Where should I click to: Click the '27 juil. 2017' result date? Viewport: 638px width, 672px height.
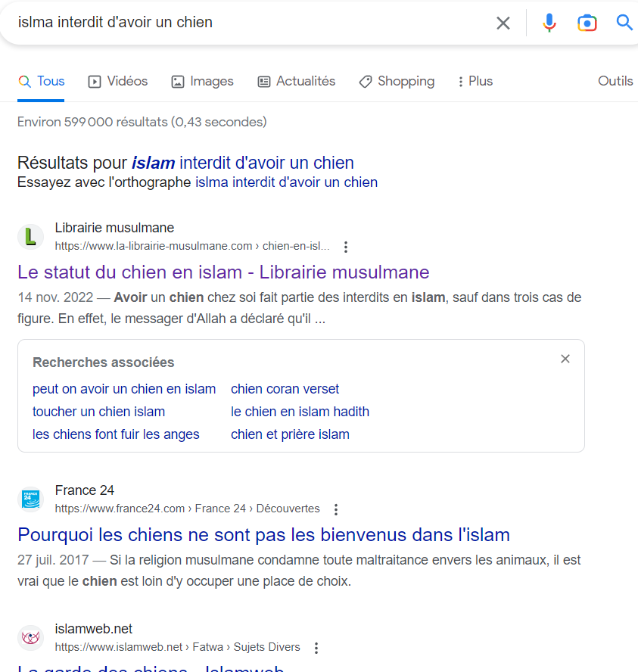[53, 560]
